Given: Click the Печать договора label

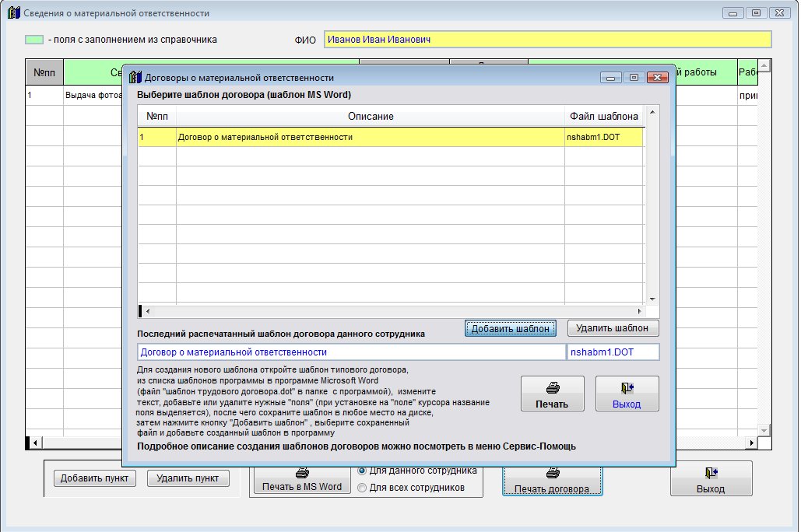Looking at the screenshot, I should (x=552, y=488).
